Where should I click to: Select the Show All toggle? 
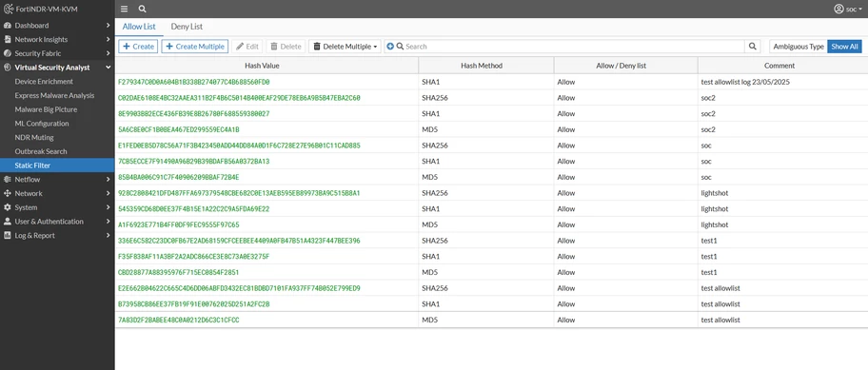844,47
